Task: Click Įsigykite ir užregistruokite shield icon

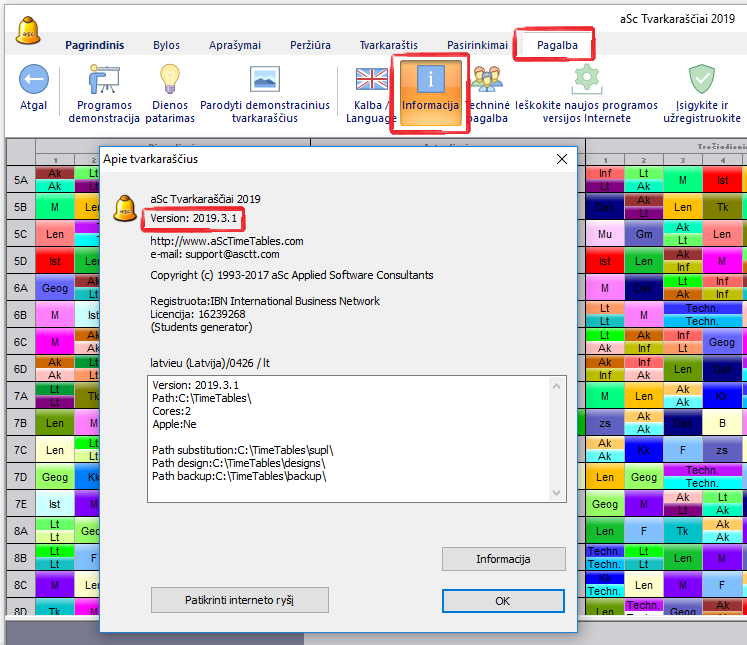Action: click(x=701, y=80)
